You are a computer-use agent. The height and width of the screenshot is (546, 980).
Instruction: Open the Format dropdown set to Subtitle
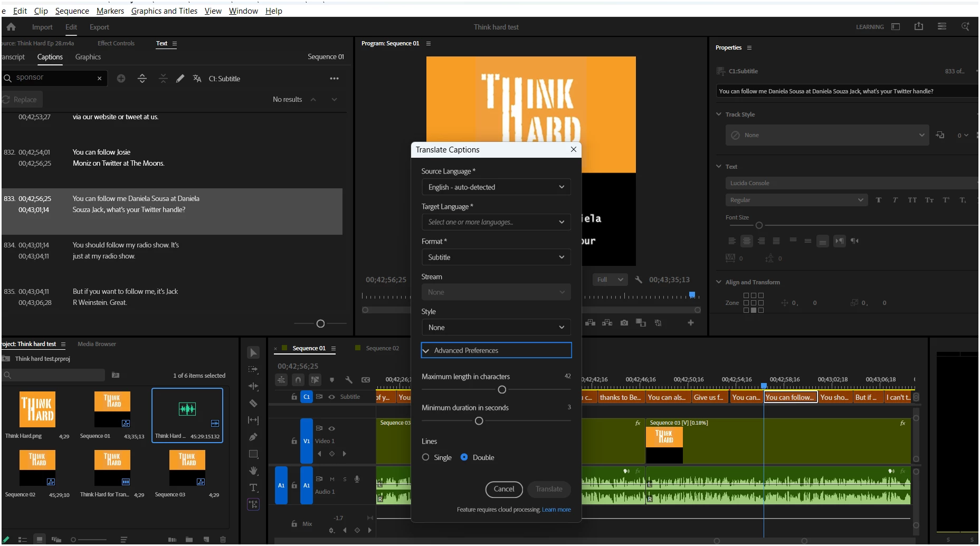point(496,257)
